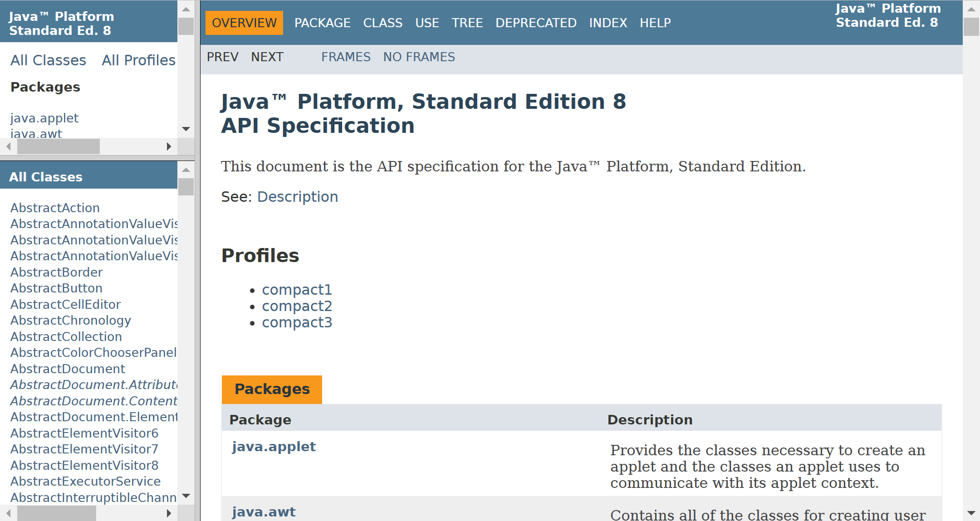Viewport: 980px width, 521px height.
Task: Click main page scroll-down arrow
Action: click(971, 513)
